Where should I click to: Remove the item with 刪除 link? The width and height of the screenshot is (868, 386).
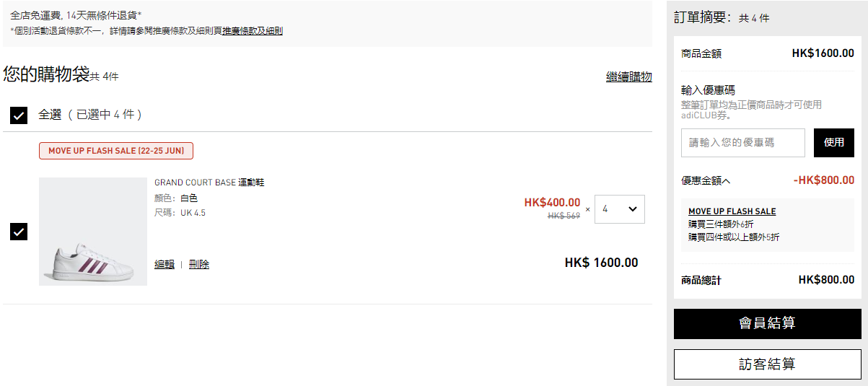click(199, 265)
